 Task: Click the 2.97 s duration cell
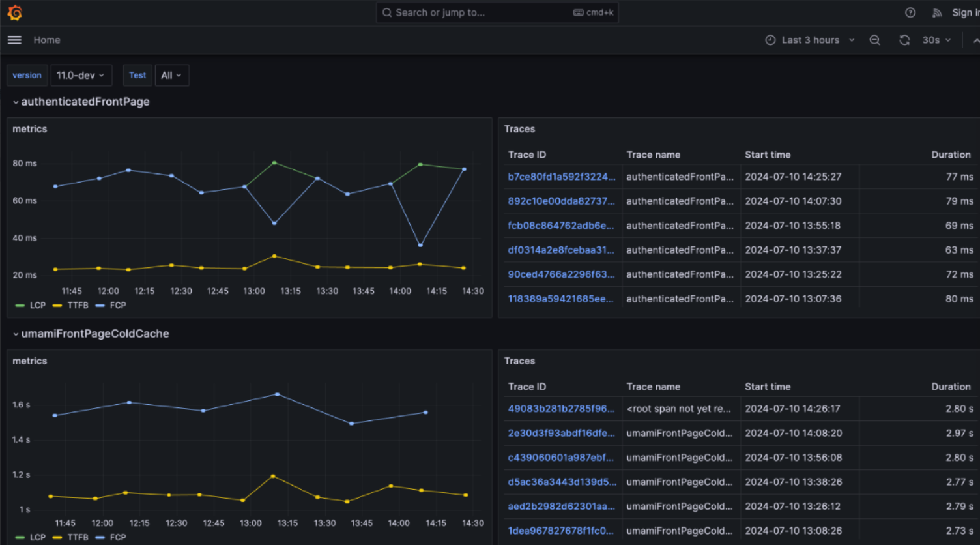click(x=959, y=433)
